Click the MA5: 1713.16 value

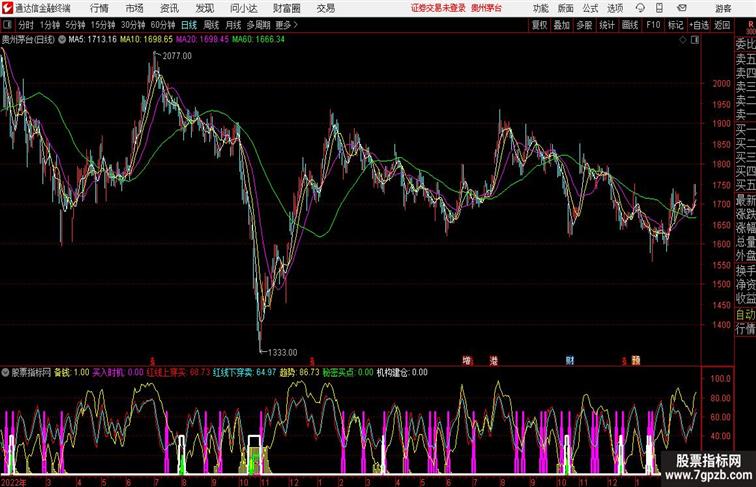pyautogui.click(x=93, y=40)
